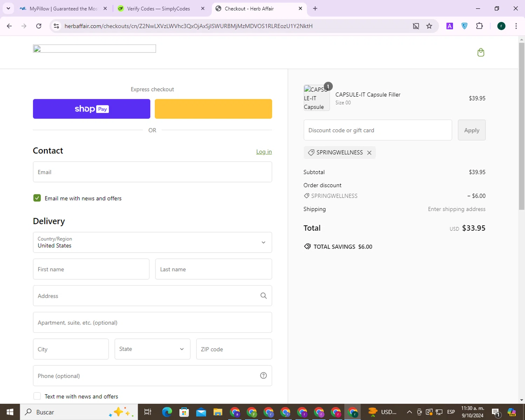Open Chrome profile avatar menu
The width and height of the screenshot is (525, 420).
click(x=501, y=26)
